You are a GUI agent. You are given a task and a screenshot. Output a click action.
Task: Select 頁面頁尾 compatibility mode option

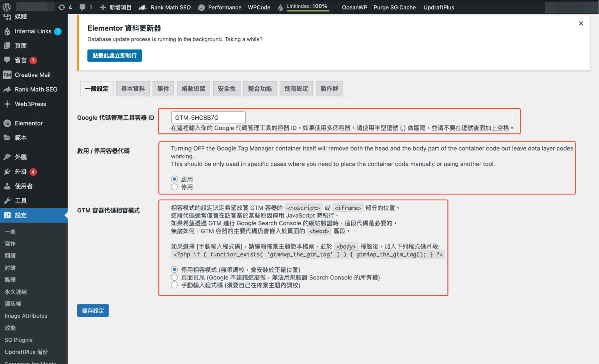click(174, 277)
